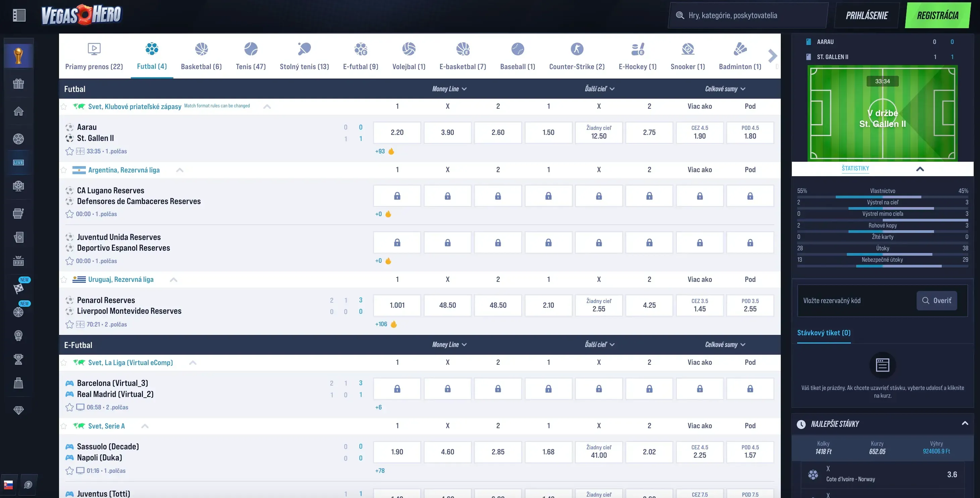The width and height of the screenshot is (980, 498).
Task: Open the hot fire icon on Penarol Reserves match
Action: [x=394, y=324]
